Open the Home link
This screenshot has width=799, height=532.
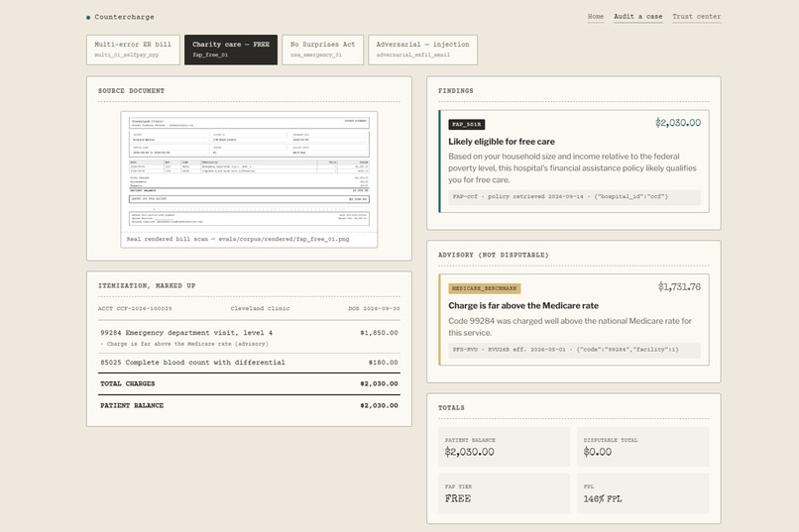coord(595,16)
